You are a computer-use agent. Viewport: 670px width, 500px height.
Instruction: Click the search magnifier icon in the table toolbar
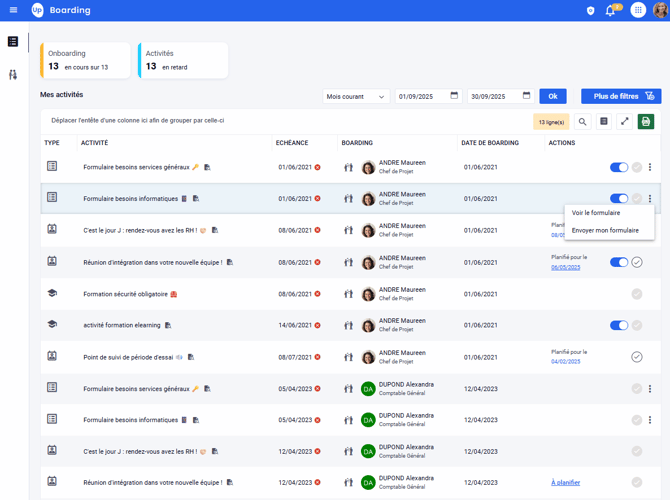coord(583,122)
